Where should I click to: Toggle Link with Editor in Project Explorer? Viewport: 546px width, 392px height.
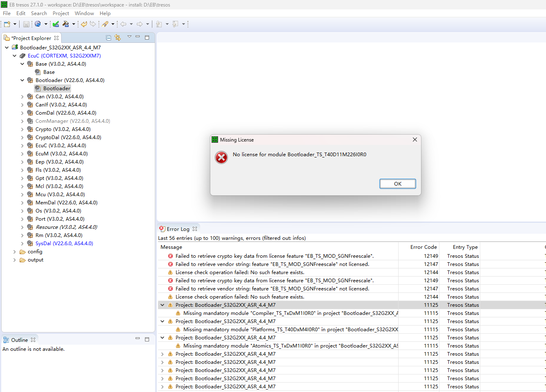click(x=118, y=38)
